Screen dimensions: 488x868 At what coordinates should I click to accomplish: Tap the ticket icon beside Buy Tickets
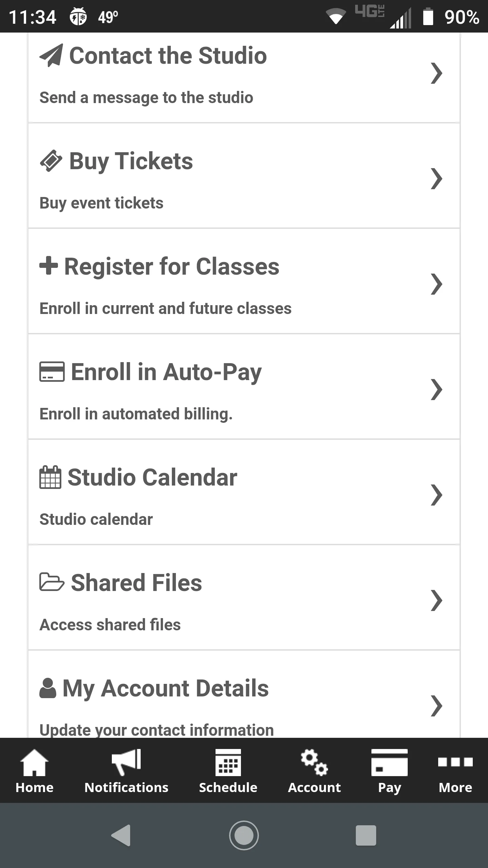click(51, 161)
